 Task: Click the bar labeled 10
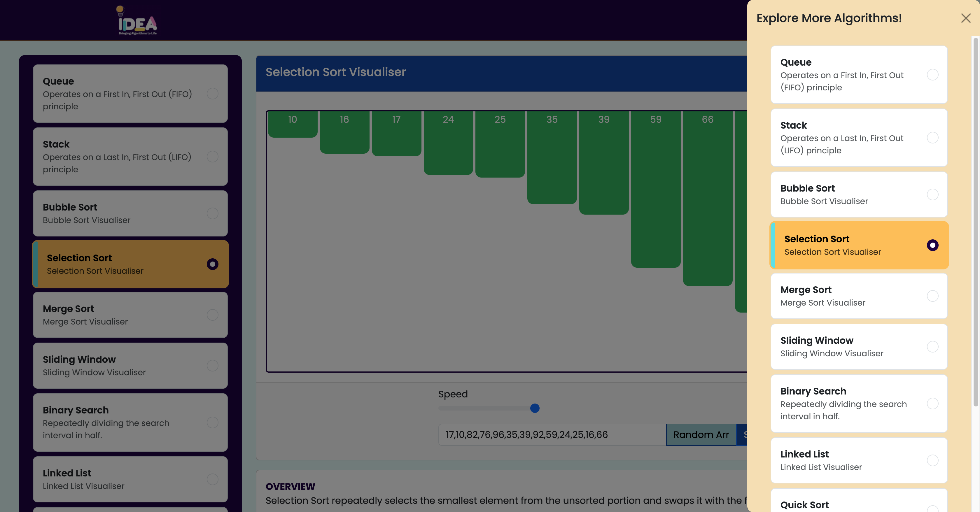(293, 124)
